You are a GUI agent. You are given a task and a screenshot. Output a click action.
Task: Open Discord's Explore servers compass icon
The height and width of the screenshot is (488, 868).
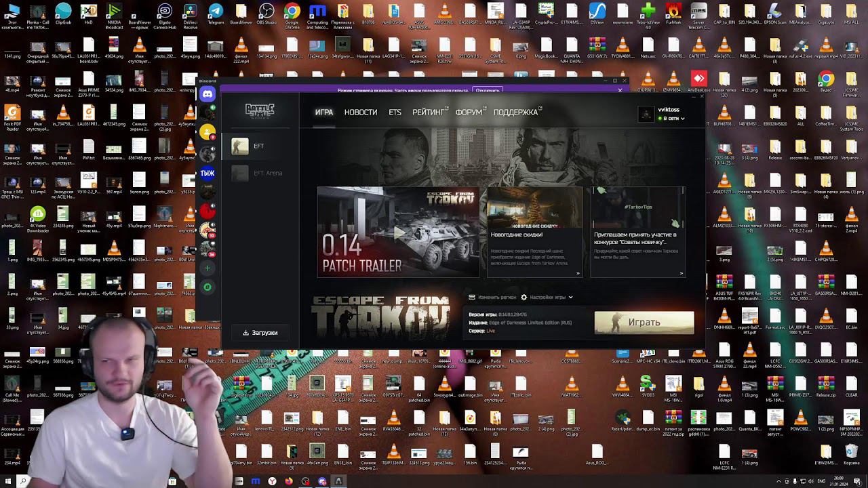coord(208,287)
